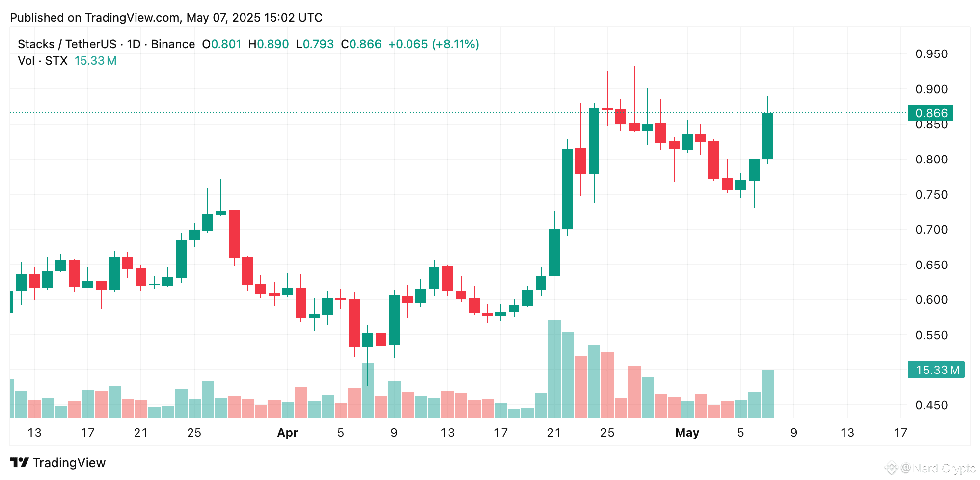
Task: Click the 0.450 price axis label
Action: click(x=931, y=405)
